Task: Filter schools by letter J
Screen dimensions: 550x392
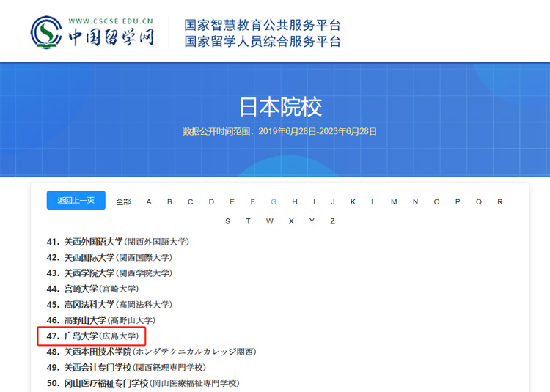Action: [333, 201]
